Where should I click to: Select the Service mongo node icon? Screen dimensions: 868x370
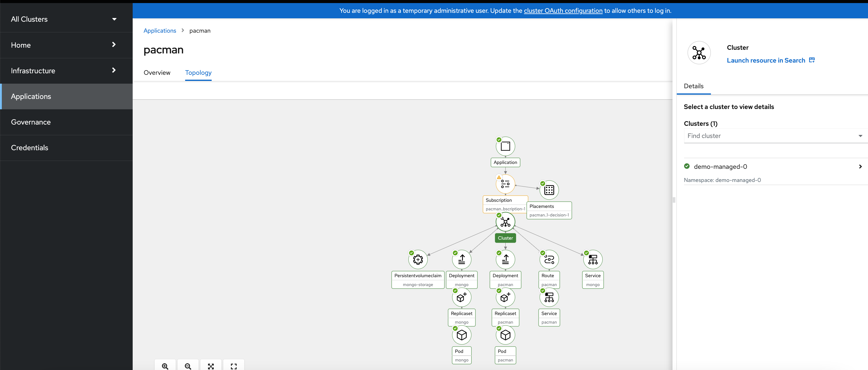(x=593, y=259)
